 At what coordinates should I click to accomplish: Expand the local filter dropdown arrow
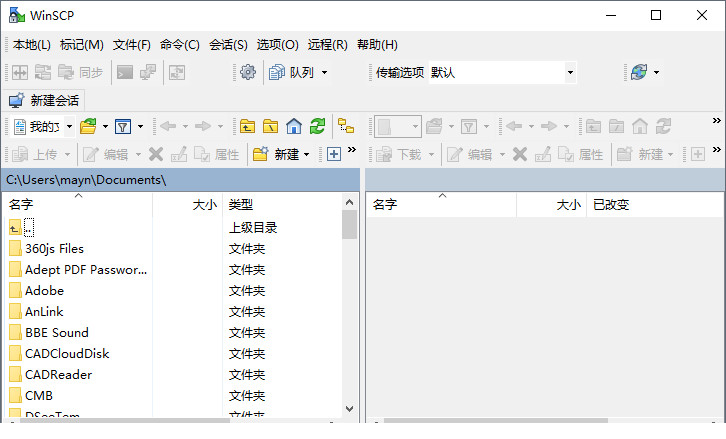[140, 126]
